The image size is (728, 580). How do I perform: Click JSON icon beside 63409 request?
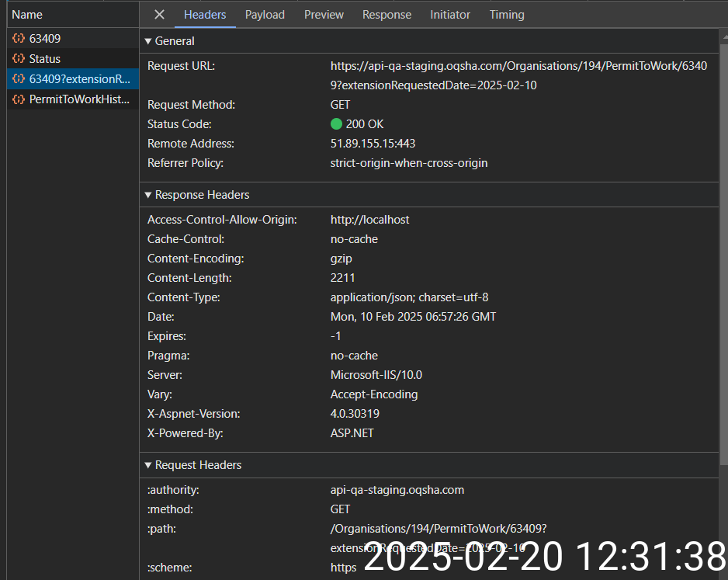click(18, 38)
